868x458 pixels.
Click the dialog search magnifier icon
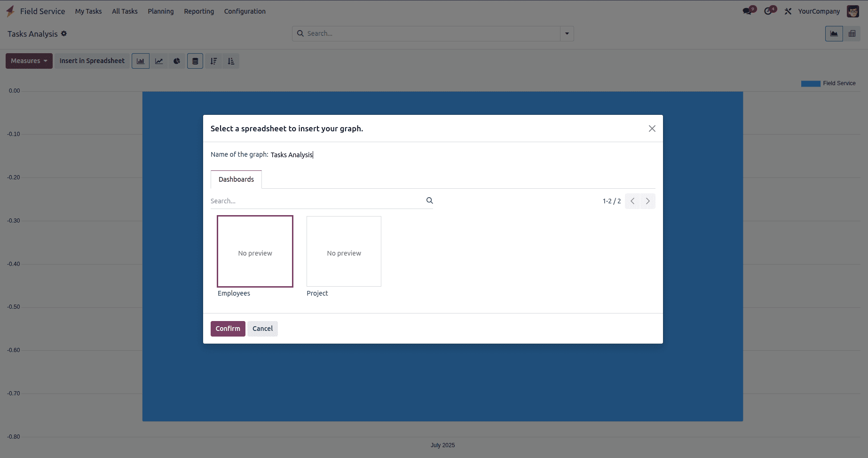[429, 201]
